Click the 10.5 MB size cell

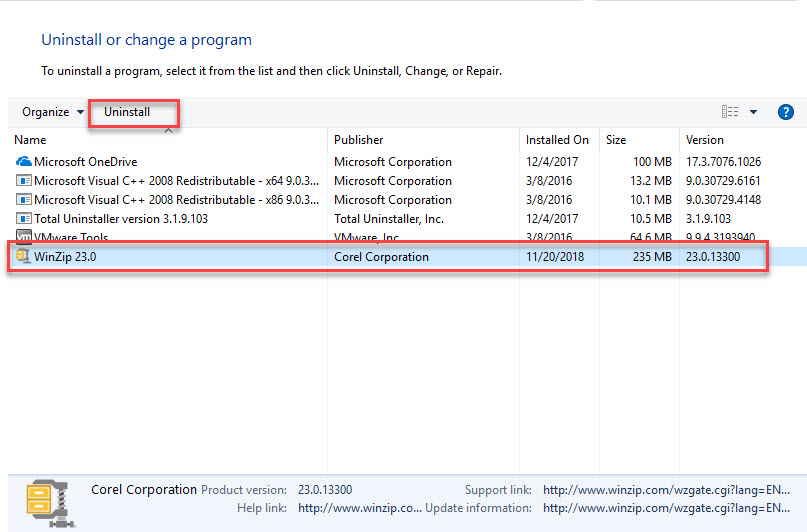651,219
